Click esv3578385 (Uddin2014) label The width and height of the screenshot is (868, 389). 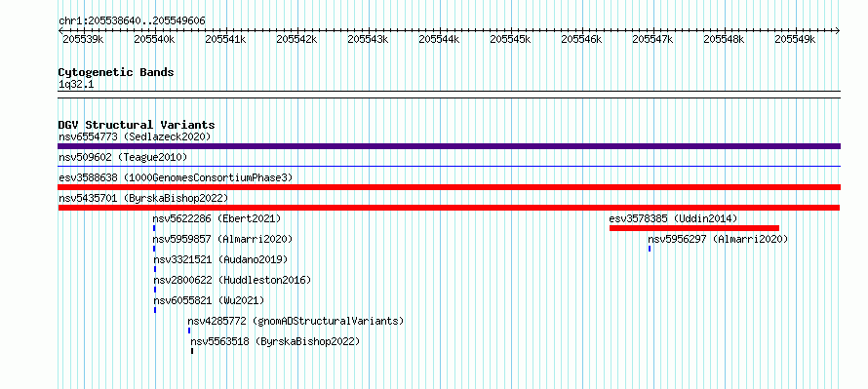pyautogui.click(x=673, y=218)
